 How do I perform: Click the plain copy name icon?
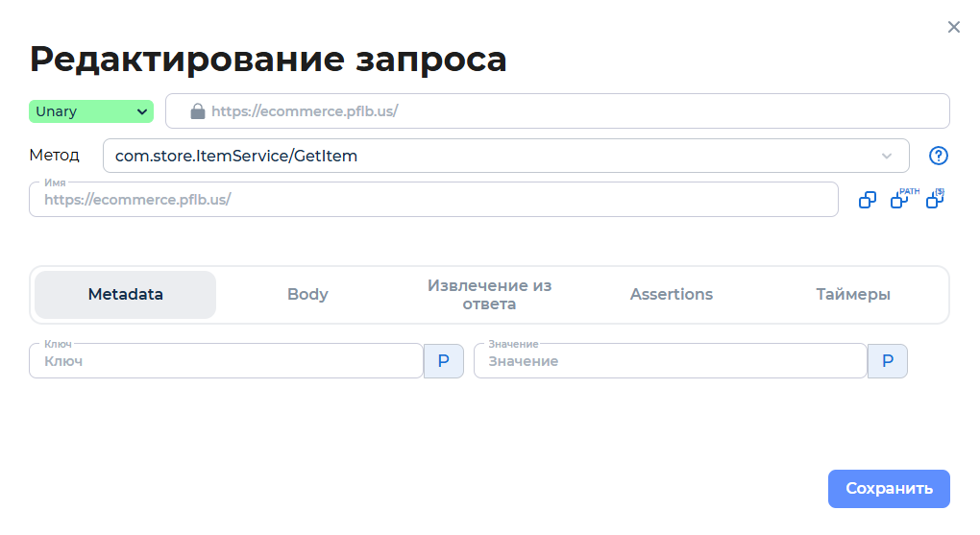(867, 200)
